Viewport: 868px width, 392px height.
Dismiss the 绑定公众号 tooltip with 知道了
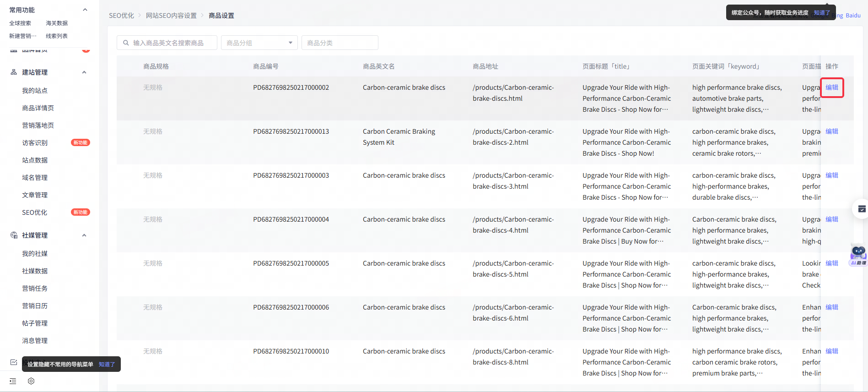[822, 13]
